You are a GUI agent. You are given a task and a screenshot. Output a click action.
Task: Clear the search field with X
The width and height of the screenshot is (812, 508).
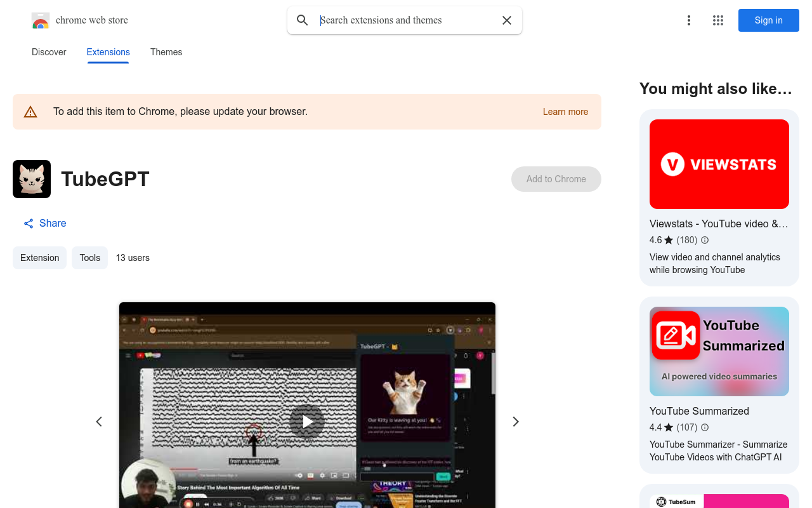click(507, 20)
